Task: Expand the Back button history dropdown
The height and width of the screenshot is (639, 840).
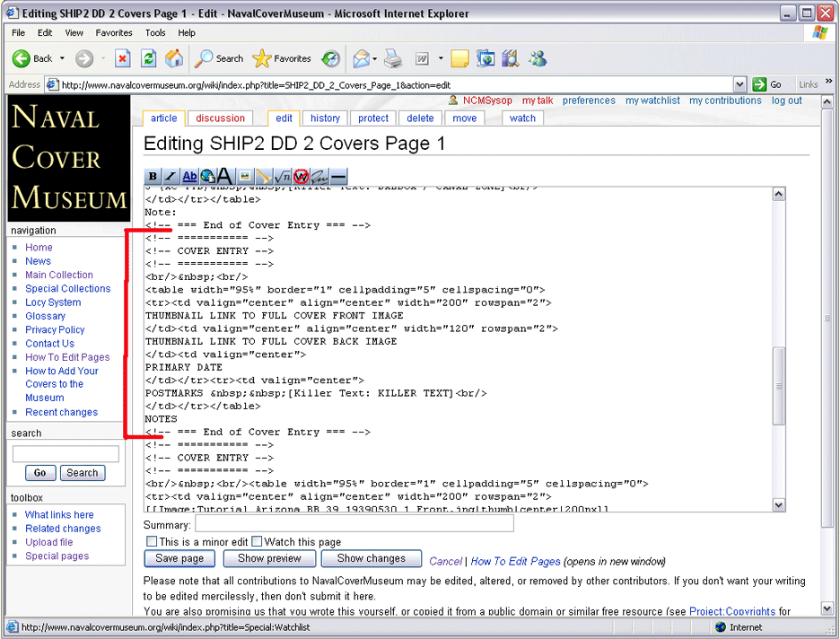Action: pyautogui.click(x=63, y=59)
